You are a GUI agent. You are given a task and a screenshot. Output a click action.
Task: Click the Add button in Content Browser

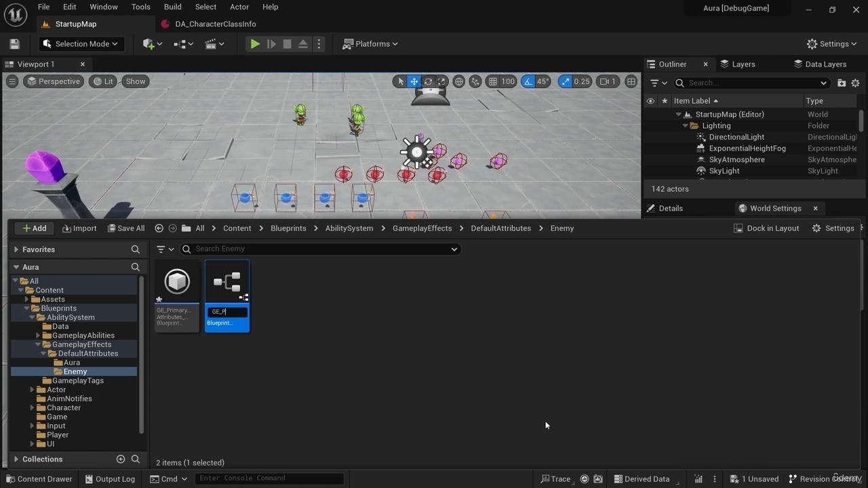(x=34, y=228)
